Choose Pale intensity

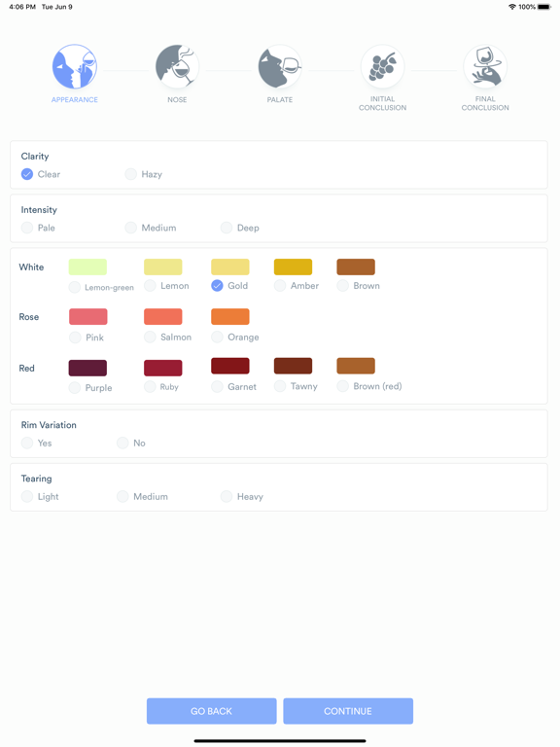tap(27, 228)
